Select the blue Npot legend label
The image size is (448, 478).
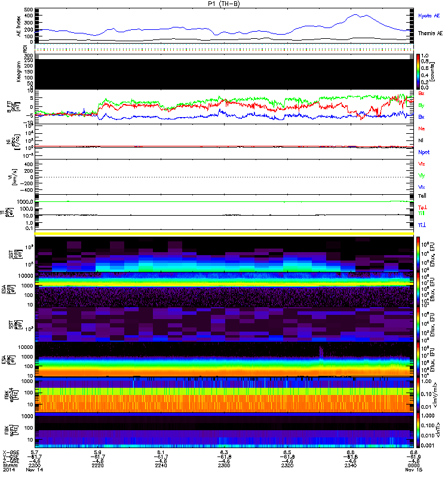[x=424, y=152]
